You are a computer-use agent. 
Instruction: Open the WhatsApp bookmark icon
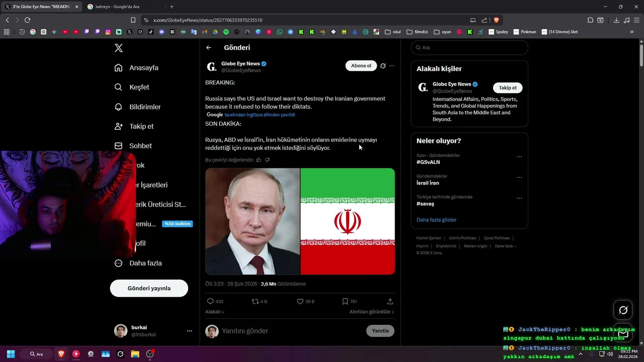(x=280, y=32)
